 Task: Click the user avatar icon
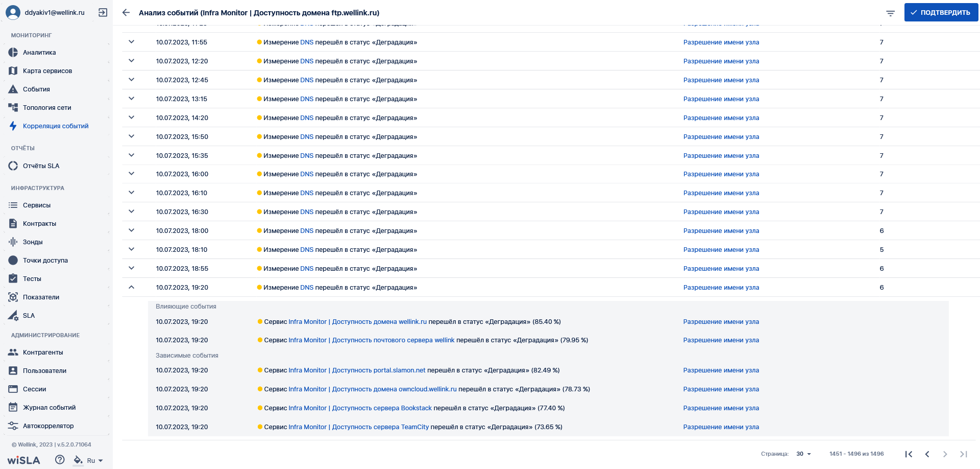pos(13,12)
